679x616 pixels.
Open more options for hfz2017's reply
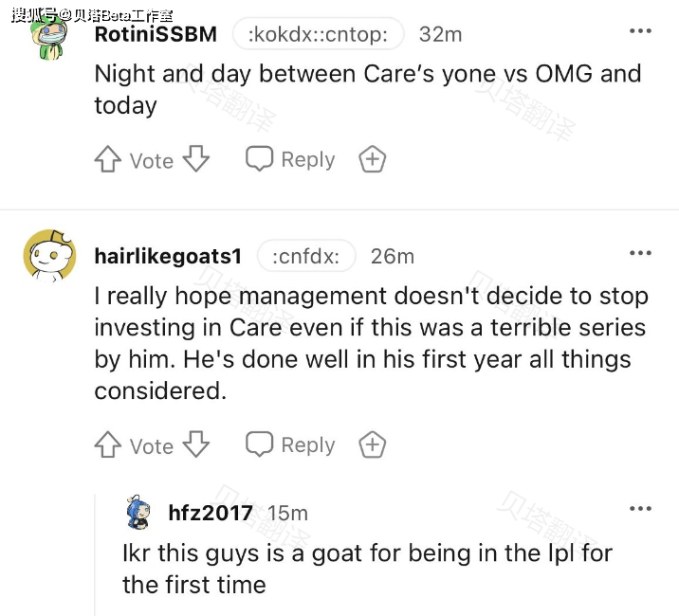(x=640, y=509)
